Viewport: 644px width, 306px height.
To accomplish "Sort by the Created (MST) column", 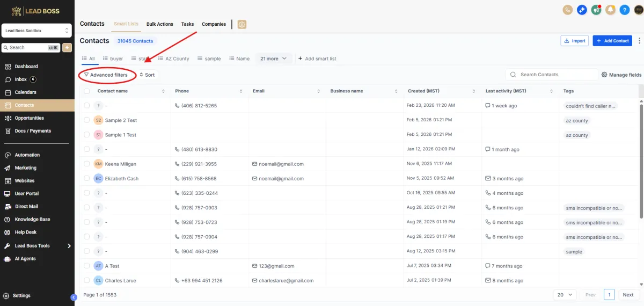I will (474, 91).
